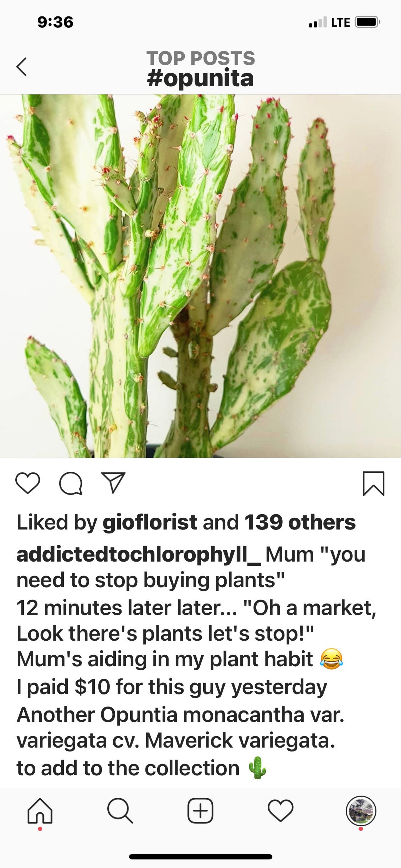Create new post with plus icon
This screenshot has height=868, width=401.
click(200, 811)
